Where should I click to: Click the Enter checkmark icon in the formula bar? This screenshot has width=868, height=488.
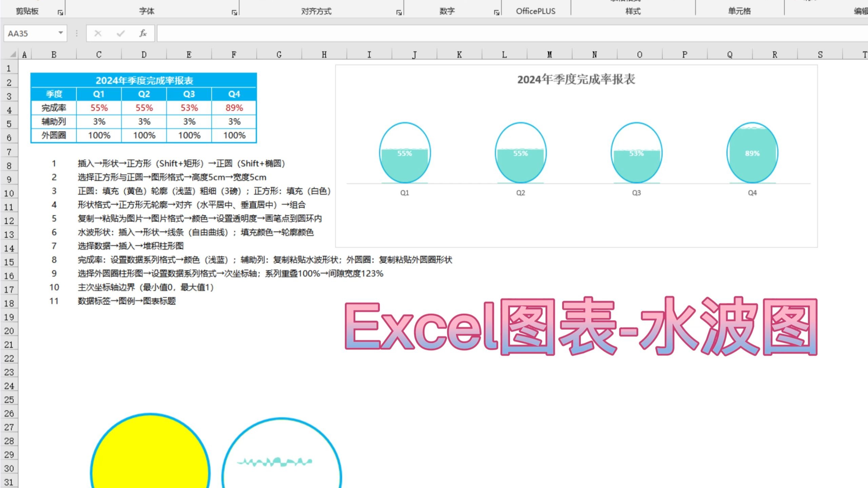(x=120, y=34)
